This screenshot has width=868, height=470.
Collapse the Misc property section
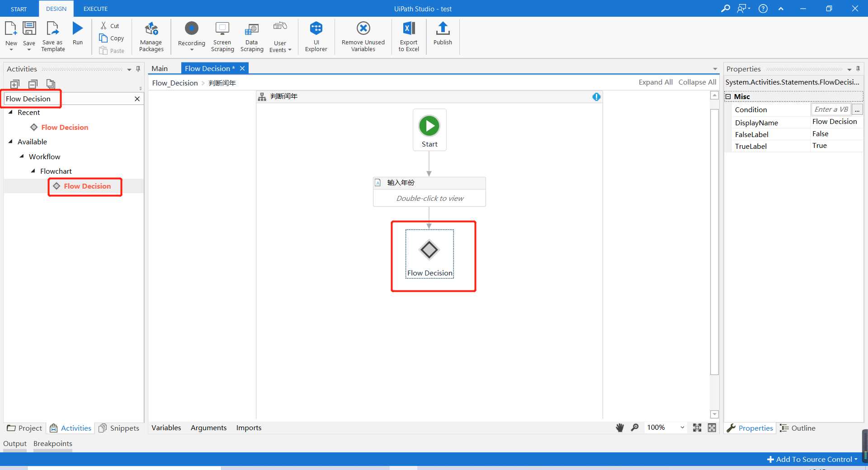728,96
